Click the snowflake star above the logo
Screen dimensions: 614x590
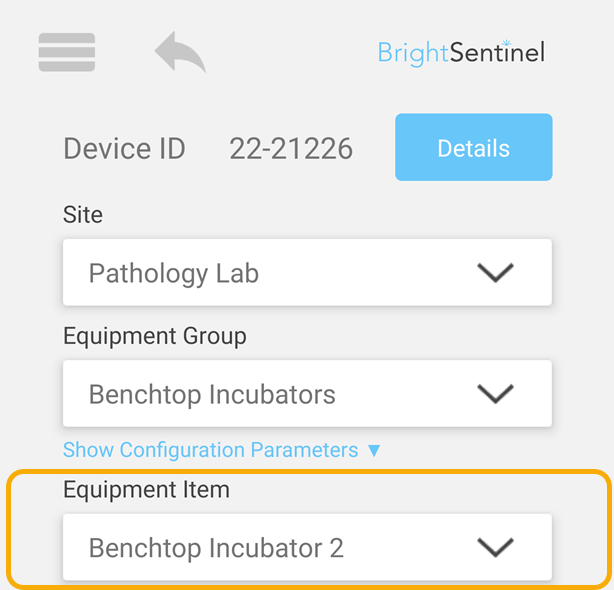point(506,42)
